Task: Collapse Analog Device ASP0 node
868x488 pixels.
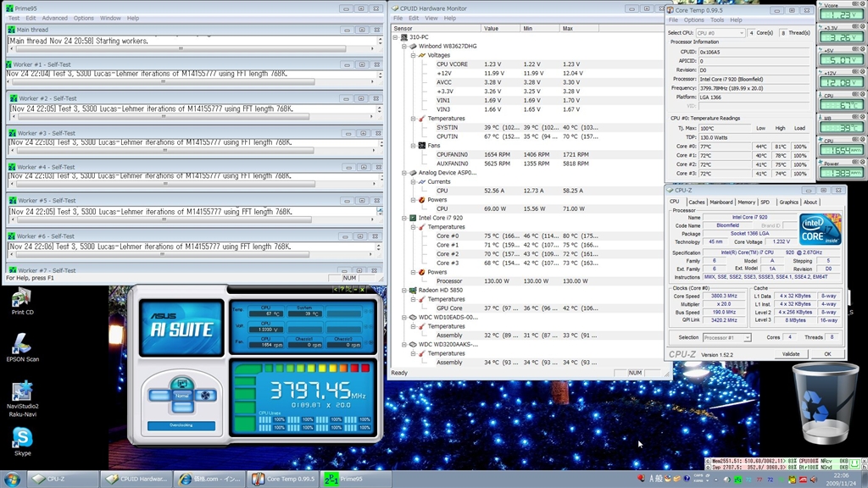Action: (404, 173)
